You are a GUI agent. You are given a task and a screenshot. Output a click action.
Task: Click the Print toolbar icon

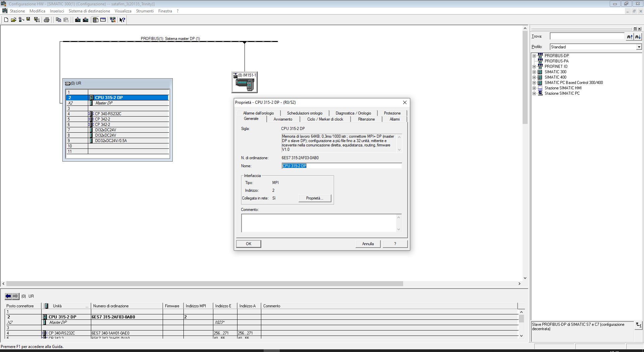point(47,20)
